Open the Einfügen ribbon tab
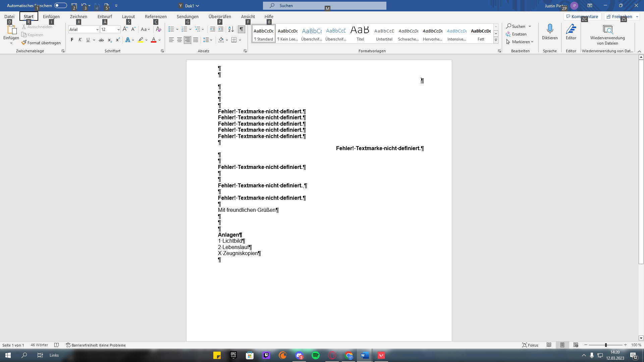Image resolution: width=644 pixels, height=362 pixels. (x=51, y=16)
